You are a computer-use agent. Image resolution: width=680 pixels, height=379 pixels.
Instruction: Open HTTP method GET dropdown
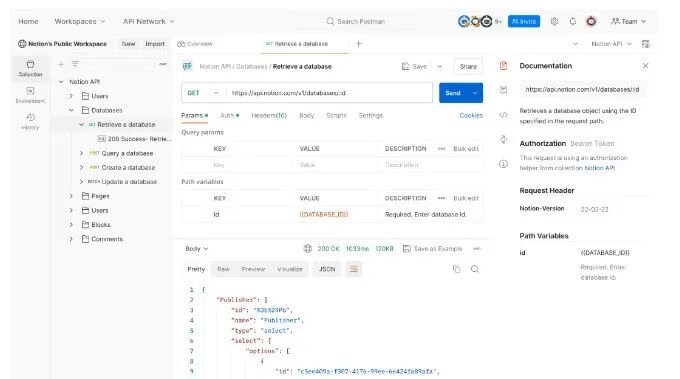203,93
